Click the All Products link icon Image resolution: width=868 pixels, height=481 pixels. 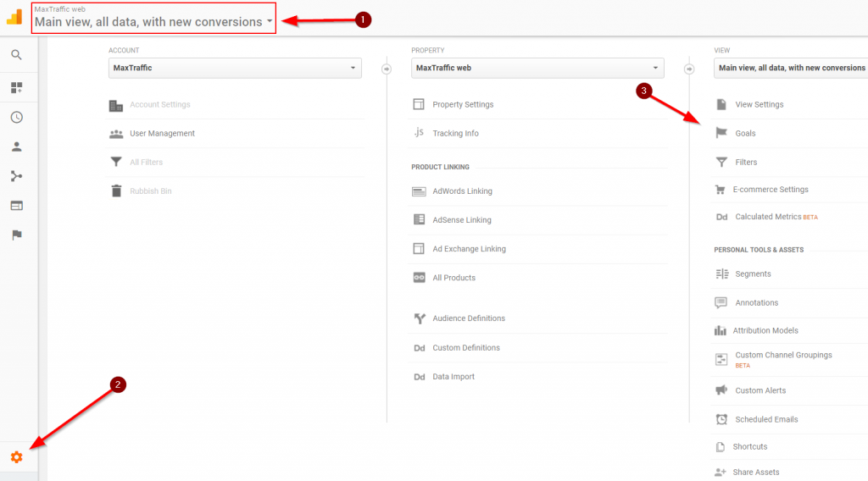coord(419,278)
